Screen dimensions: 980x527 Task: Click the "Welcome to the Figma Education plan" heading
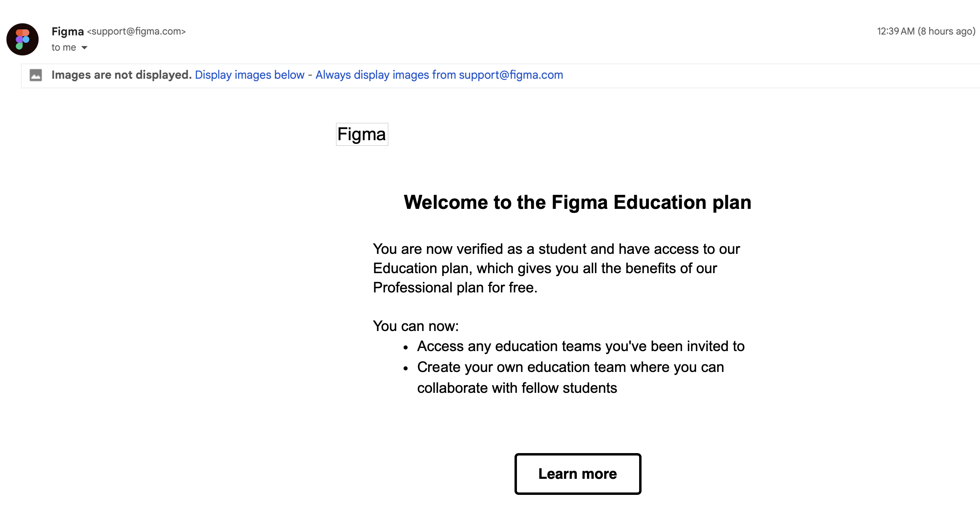point(577,202)
